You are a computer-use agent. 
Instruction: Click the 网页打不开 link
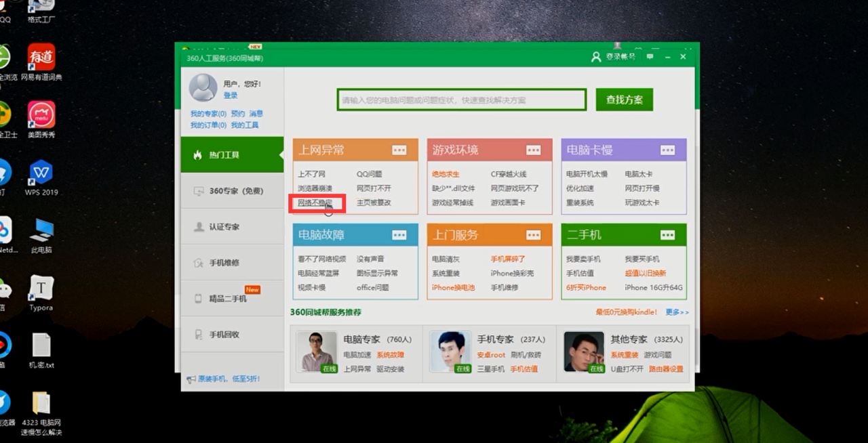click(374, 188)
